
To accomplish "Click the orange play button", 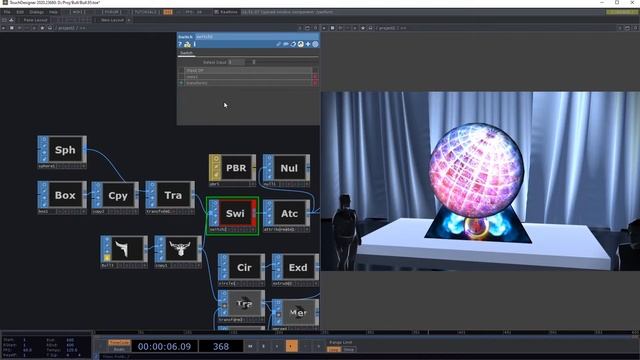I will [x=291, y=346].
